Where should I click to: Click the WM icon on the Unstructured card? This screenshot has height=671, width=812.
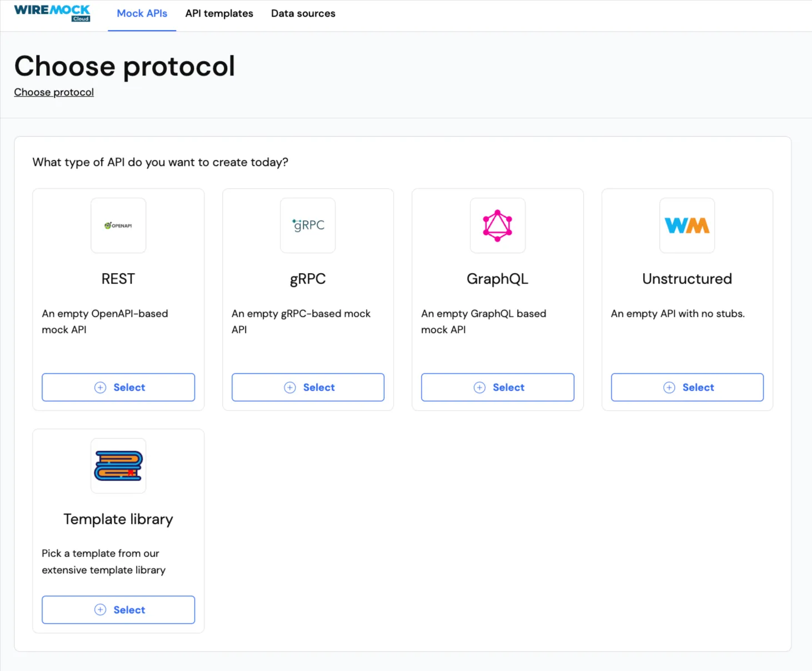[x=686, y=225]
